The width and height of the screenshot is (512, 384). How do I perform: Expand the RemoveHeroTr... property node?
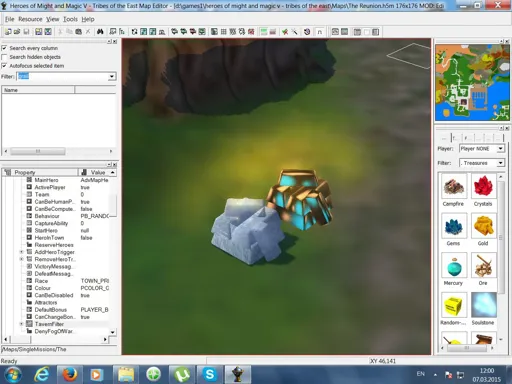(x=21, y=259)
